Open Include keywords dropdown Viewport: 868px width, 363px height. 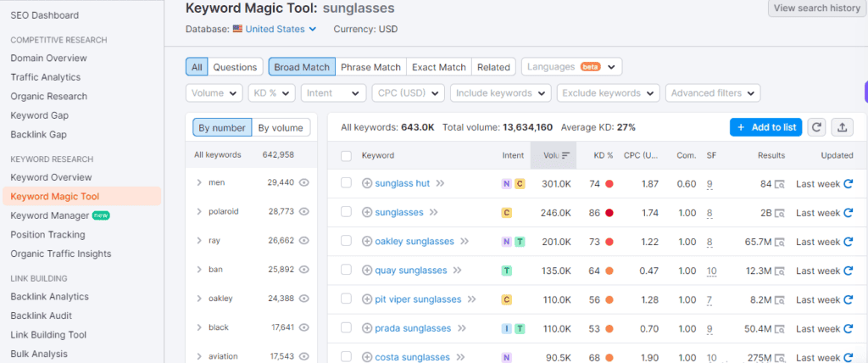coord(500,93)
